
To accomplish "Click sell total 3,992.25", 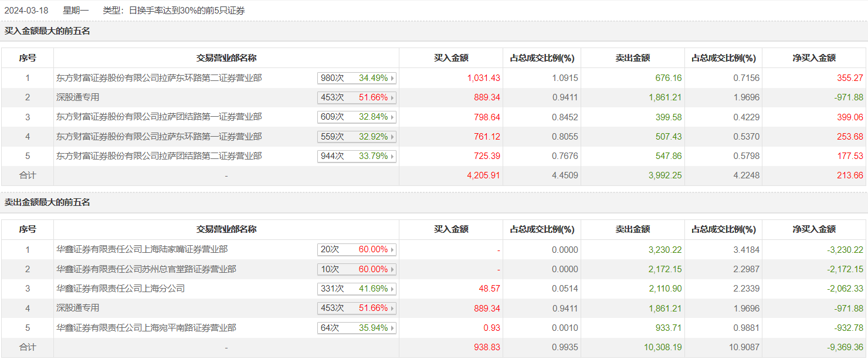I will (665, 175).
